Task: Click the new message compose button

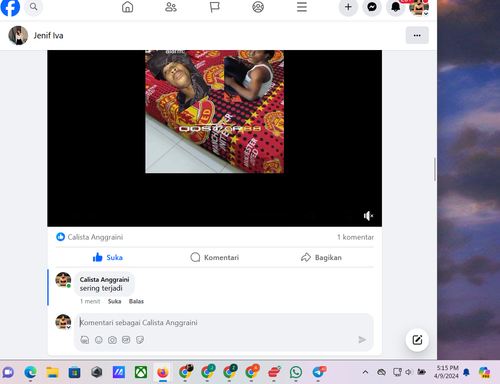Action: pyautogui.click(x=417, y=340)
